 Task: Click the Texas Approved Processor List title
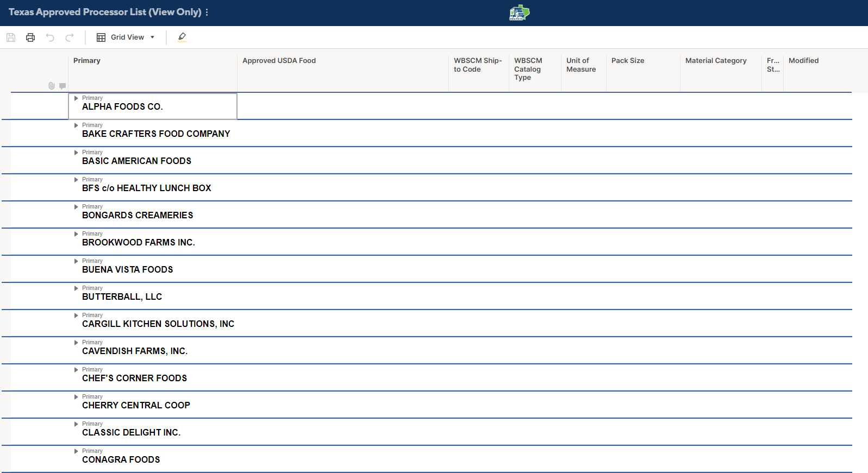104,12
